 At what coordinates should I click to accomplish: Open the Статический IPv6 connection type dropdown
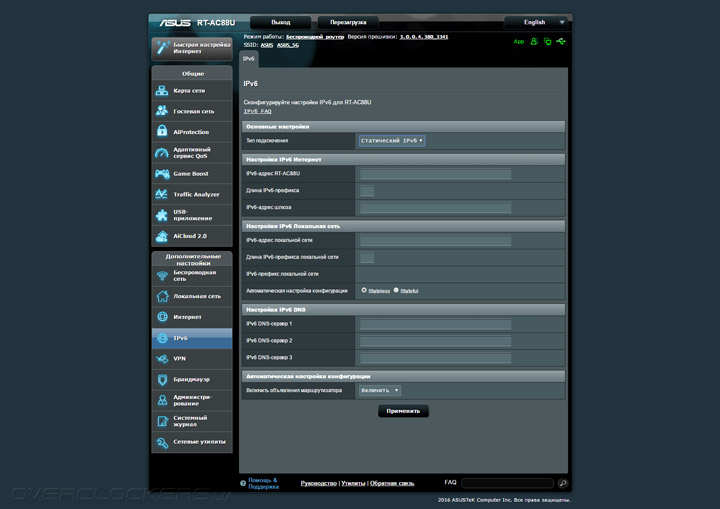click(x=392, y=141)
